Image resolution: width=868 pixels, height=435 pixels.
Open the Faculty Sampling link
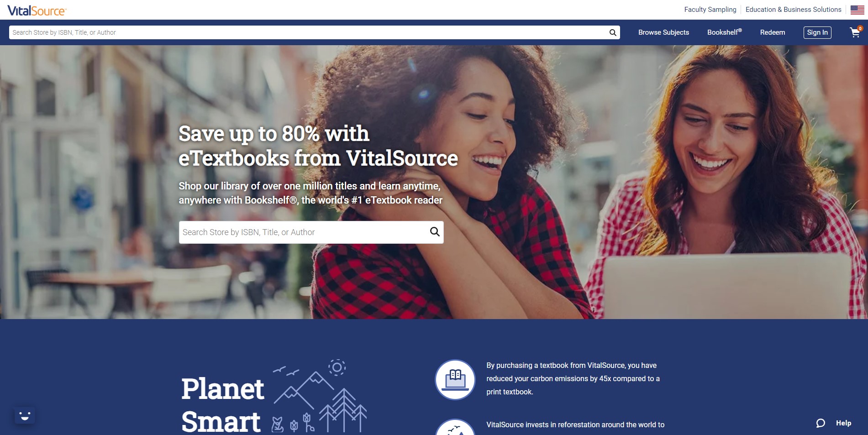[710, 10]
